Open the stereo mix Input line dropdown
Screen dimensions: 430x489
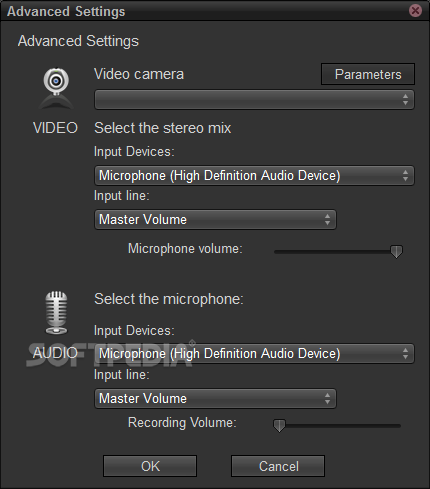click(215, 219)
